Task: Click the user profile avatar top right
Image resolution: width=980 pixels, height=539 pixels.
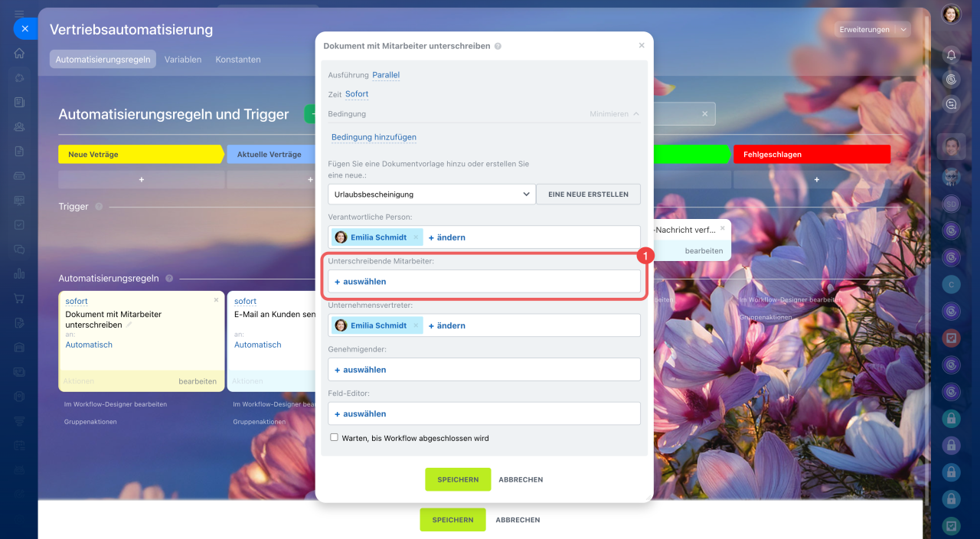Action: (951, 14)
